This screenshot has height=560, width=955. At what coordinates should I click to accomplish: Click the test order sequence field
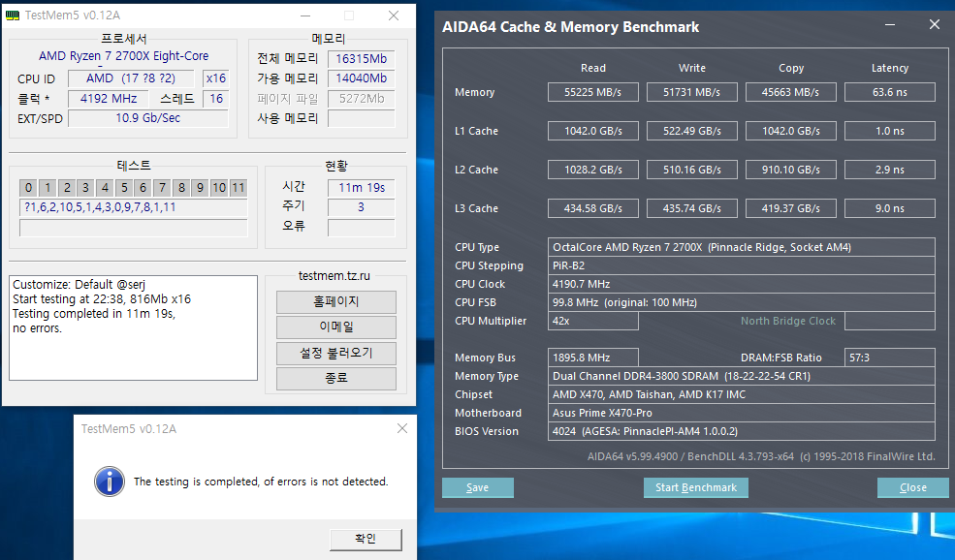tap(134, 207)
